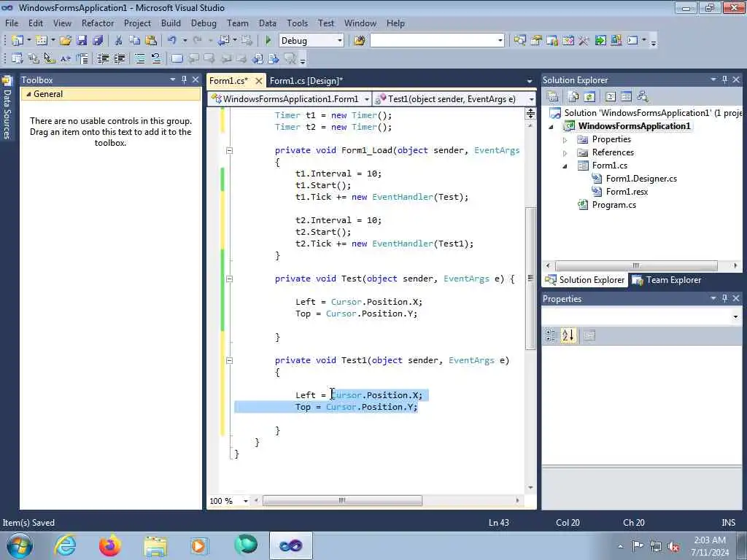Switch to the Team Explorer tab
This screenshot has height=560, width=747.
(667, 280)
